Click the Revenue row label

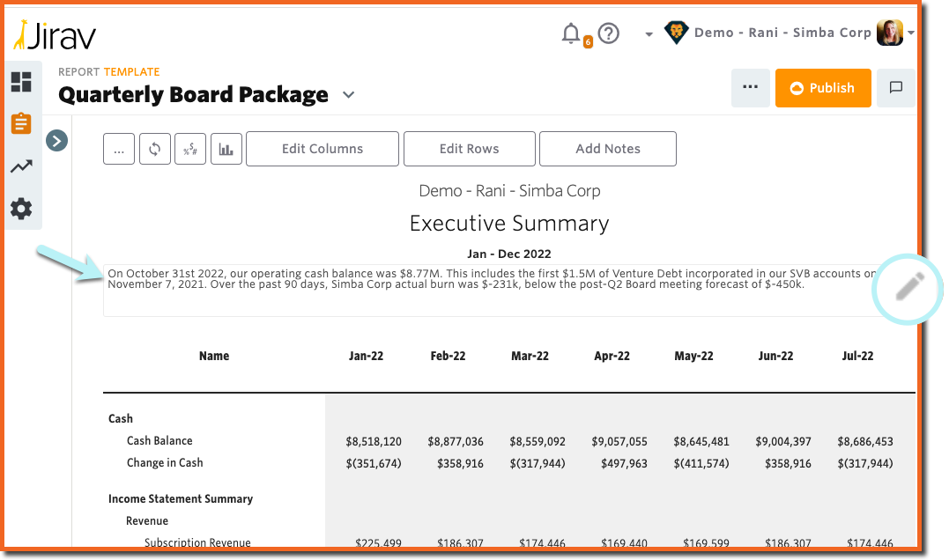[x=147, y=520]
